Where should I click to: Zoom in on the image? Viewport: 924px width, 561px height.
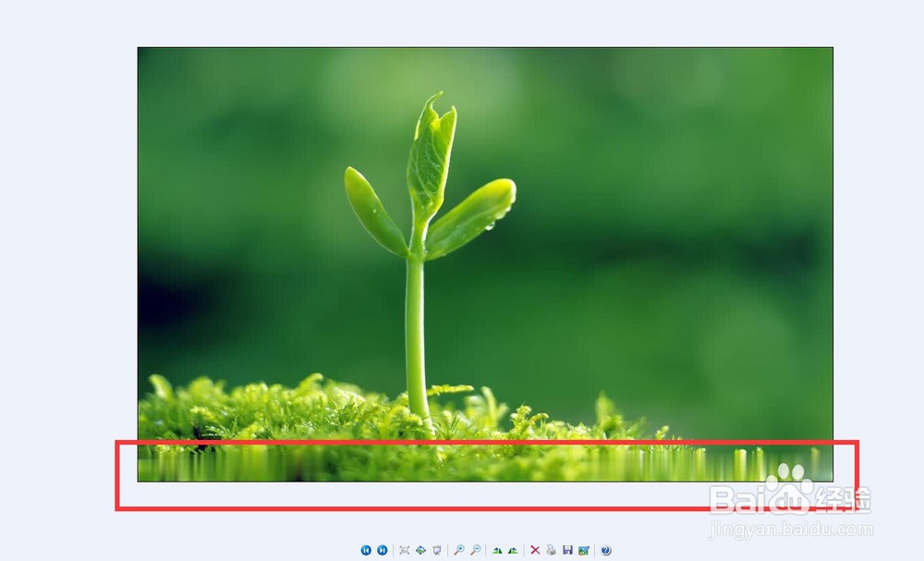(458, 549)
